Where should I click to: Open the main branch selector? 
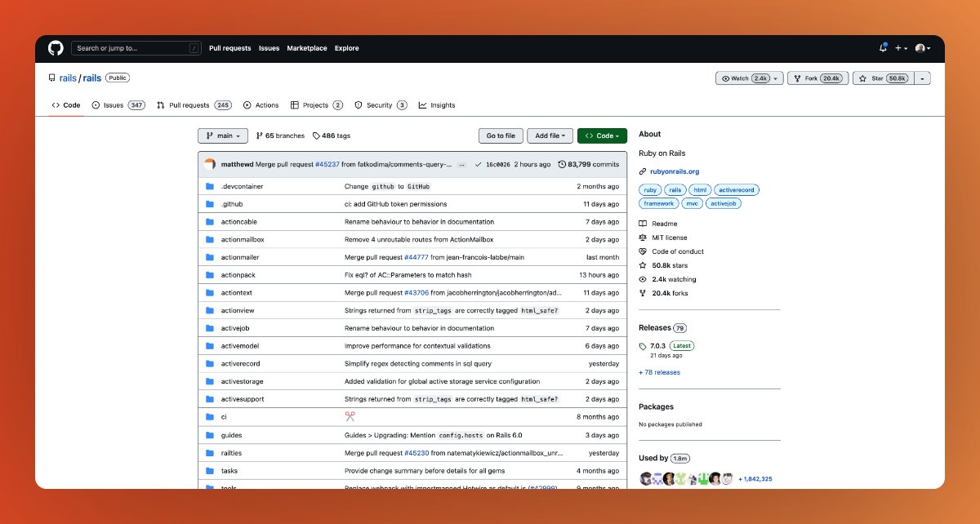[222, 136]
